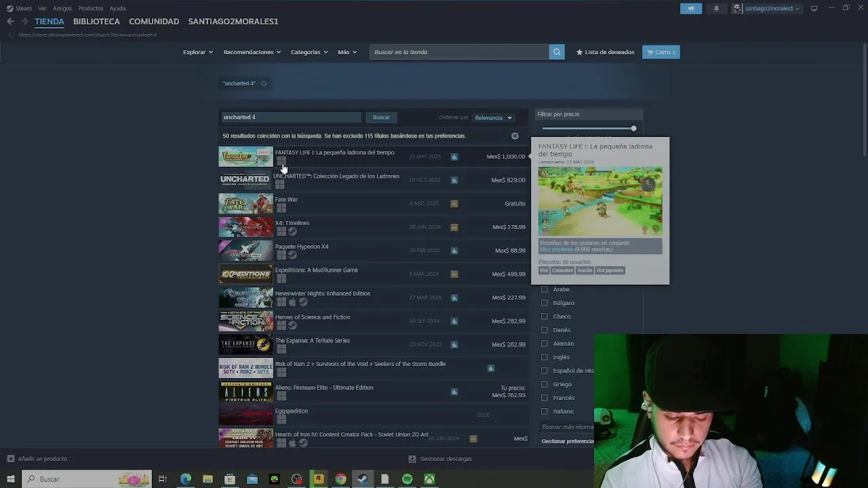This screenshot has height=488, width=868.
Task: Switch to the COMUNIDAD tab
Action: tap(154, 22)
